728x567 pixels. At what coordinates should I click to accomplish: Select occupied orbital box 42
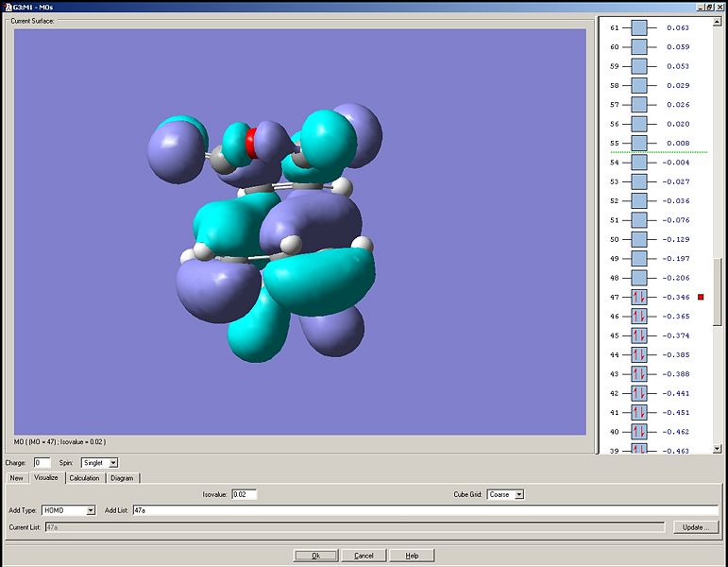coord(639,393)
